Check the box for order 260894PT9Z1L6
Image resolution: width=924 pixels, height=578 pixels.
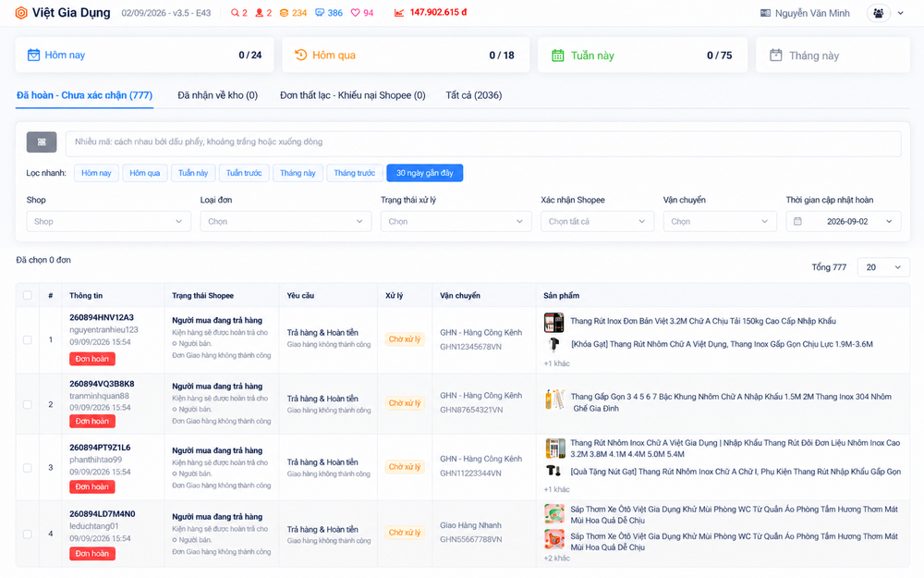click(x=27, y=468)
